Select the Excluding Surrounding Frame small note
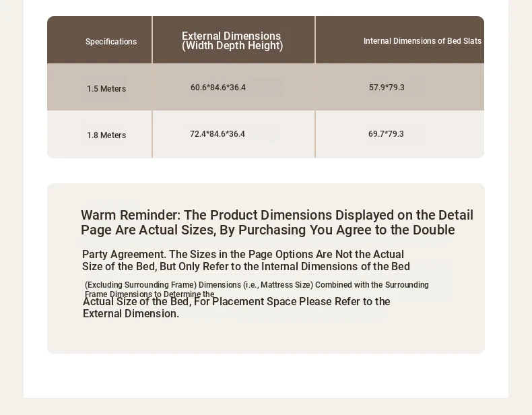The image size is (532, 415). [257, 289]
